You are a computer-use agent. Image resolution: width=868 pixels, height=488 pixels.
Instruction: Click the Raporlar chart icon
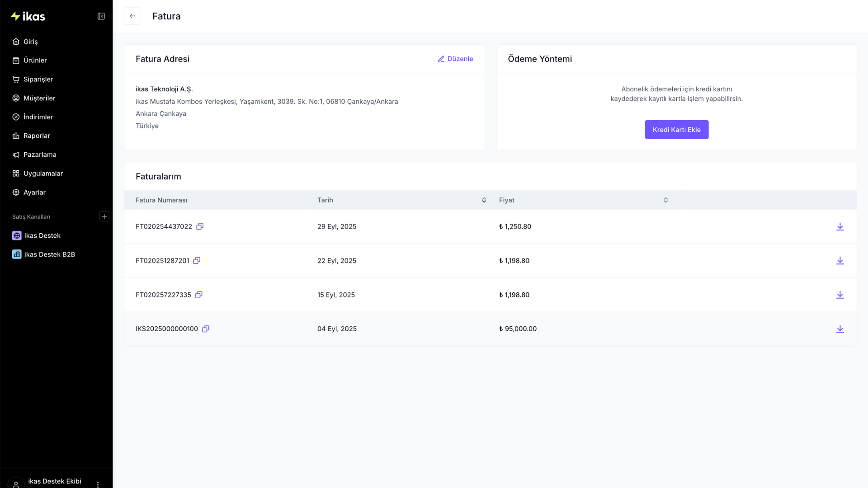click(16, 136)
